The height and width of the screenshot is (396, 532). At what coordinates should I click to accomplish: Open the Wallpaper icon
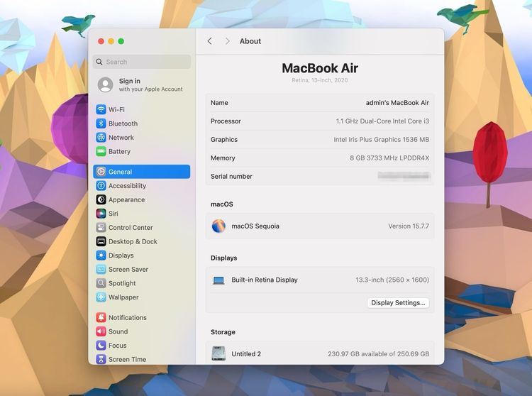tap(101, 297)
